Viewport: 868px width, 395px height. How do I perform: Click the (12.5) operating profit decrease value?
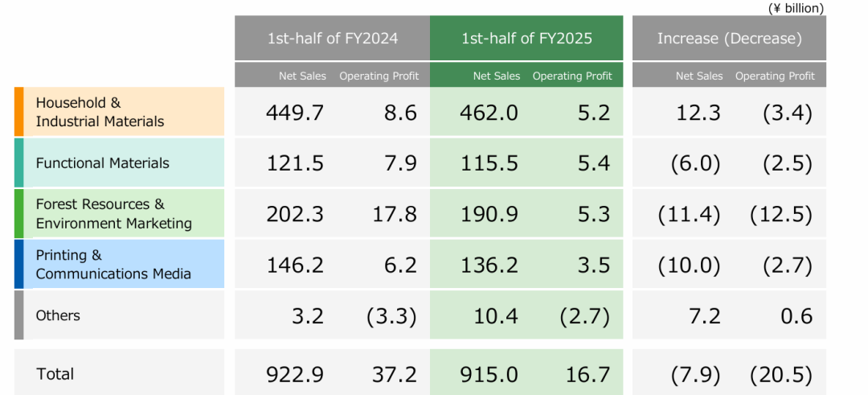tap(780, 214)
